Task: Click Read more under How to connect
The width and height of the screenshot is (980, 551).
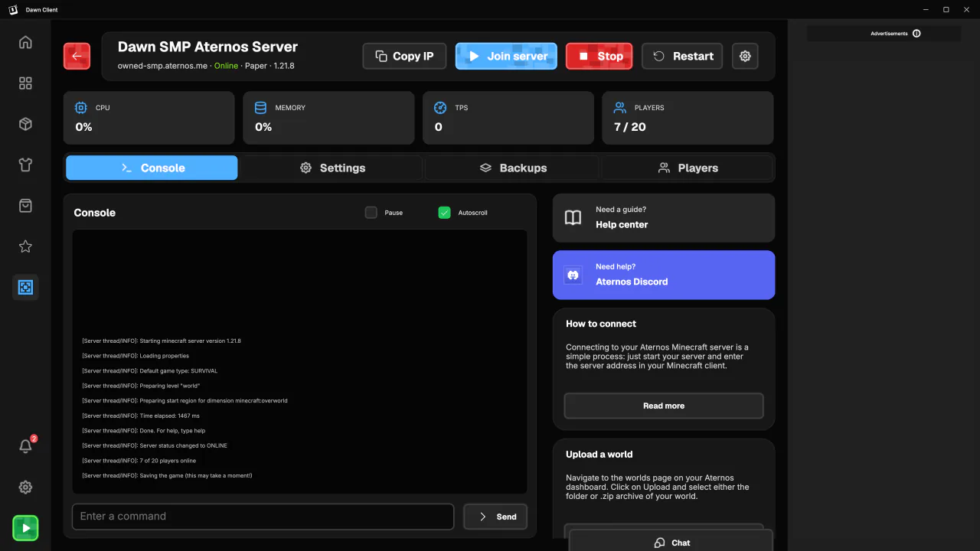Action: [x=664, y=406]
